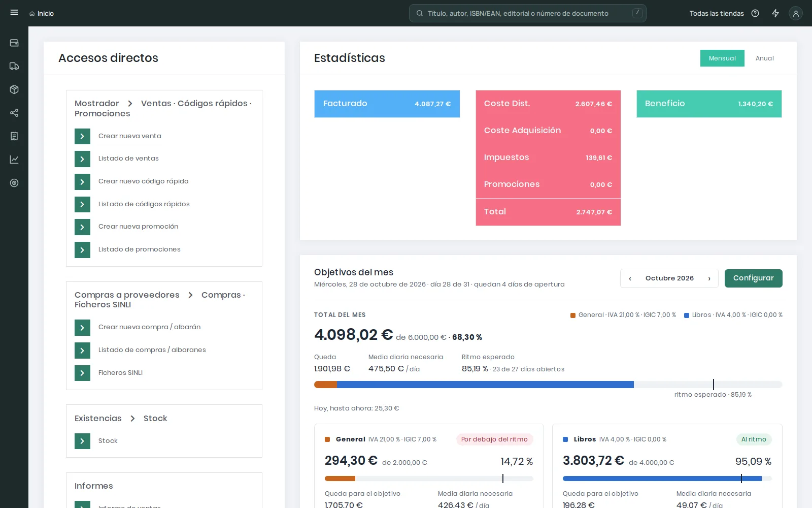Open the wallet icon in sidebar
Image resolution: width=812 pixels, height=508 pixels.
(x=14, y=43)
